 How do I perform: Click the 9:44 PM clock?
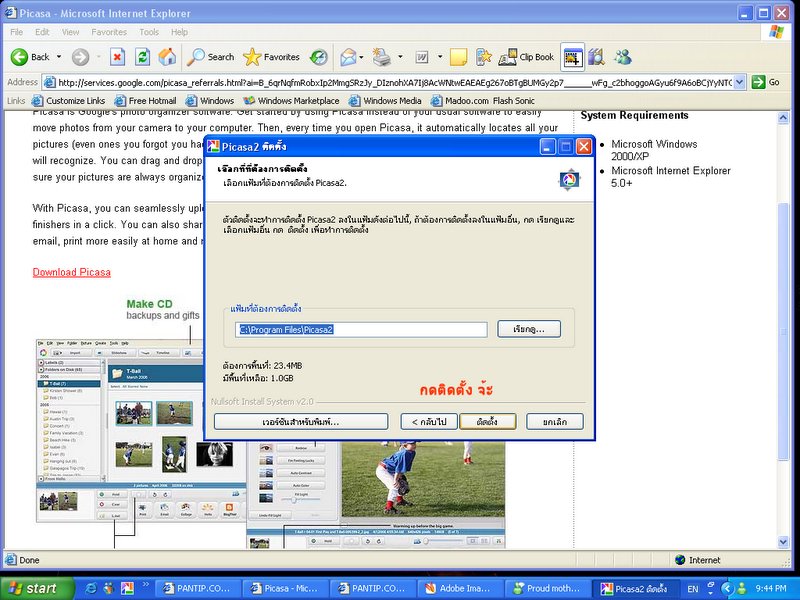pos(771,589)
